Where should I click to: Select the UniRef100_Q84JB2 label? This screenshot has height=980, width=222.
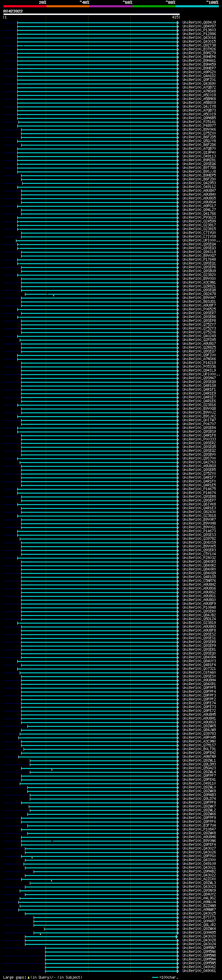point(199,615)
